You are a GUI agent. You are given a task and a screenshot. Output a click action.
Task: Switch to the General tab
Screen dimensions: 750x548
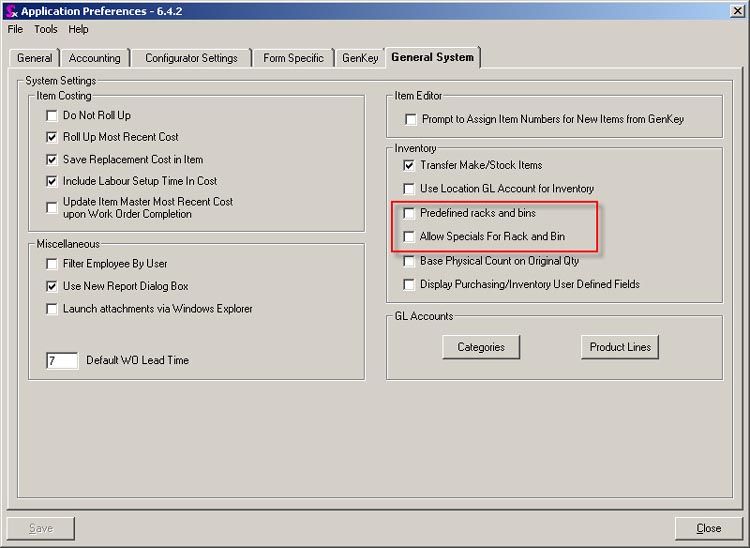pyautogui.click(x=34, y=58)
